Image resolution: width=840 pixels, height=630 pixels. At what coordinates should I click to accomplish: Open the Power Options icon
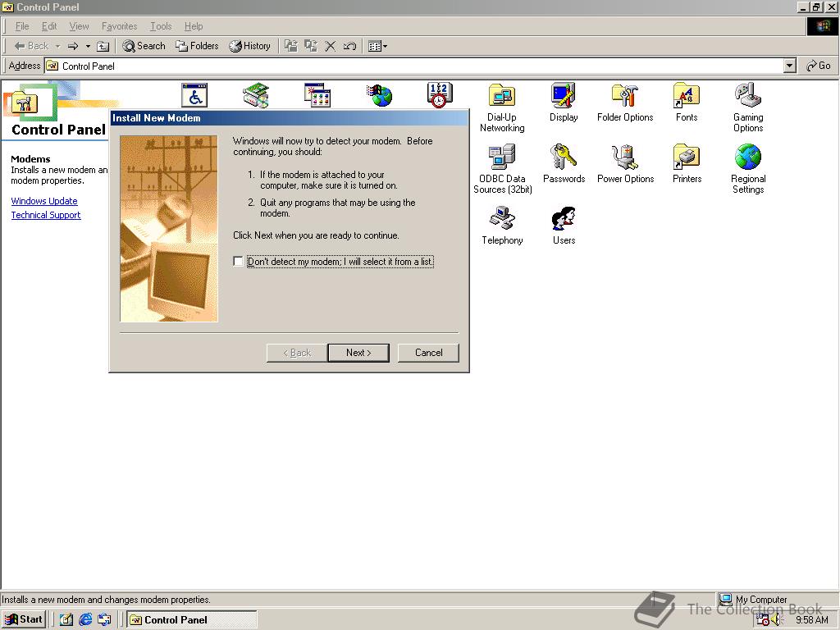[626, 164]
